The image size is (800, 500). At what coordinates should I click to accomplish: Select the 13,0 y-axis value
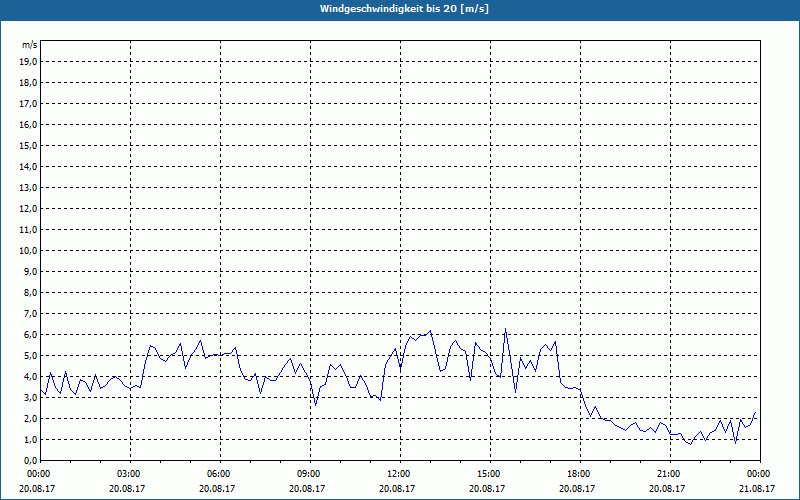click(28, 187)
